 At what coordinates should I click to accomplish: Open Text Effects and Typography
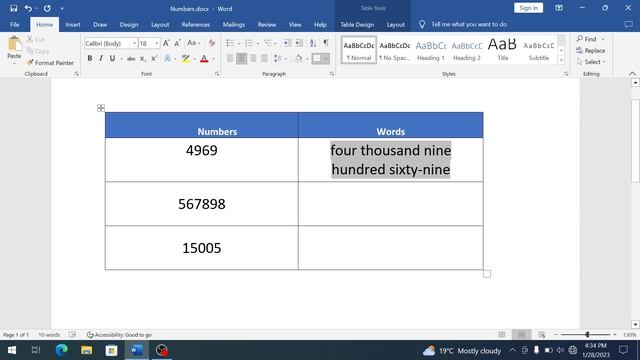[x=167, y=58]
